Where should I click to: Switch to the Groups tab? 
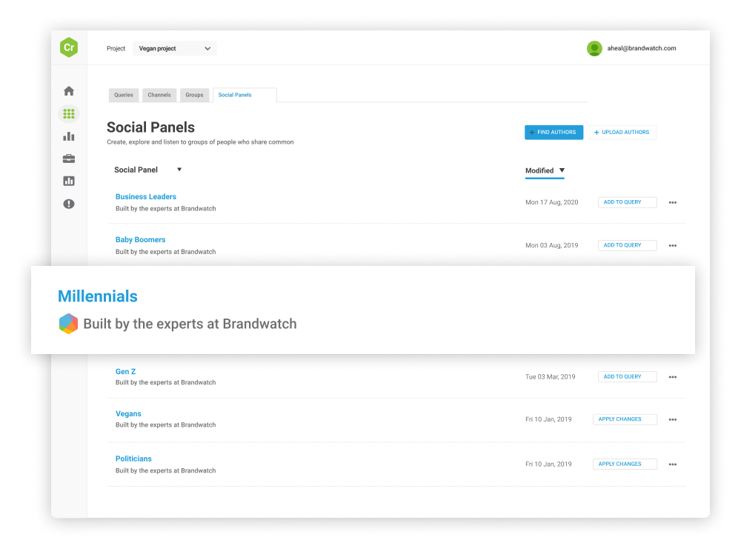tap(194, 95)
